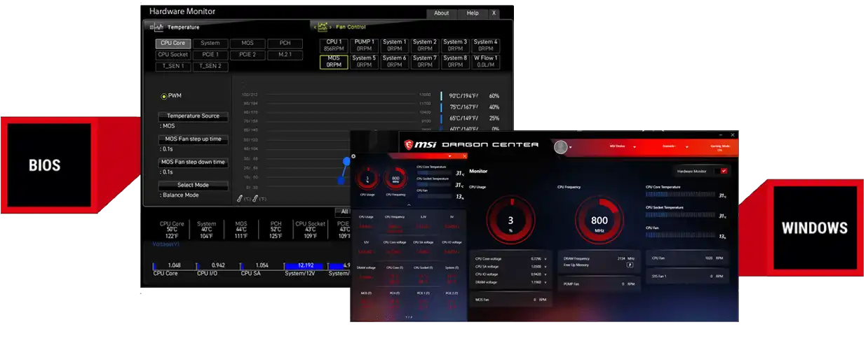Select the MOS temperature sensor button
The image size is (868, 341).
click(x=247, y=43)
